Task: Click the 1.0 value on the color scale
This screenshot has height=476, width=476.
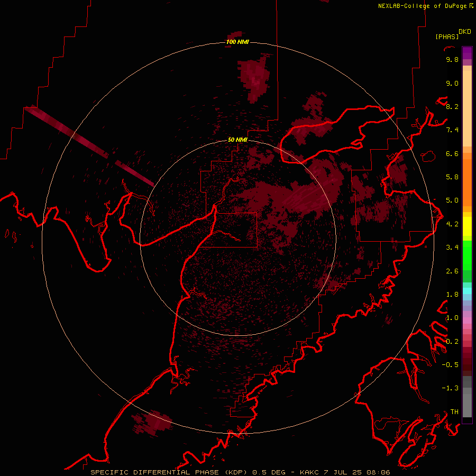Action: tap(452, 317)
